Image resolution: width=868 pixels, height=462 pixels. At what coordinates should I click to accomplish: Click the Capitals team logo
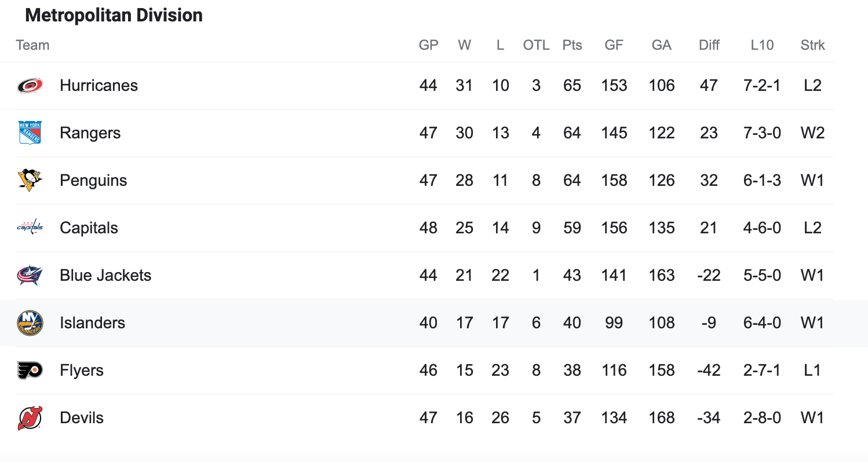pyautogui.click(x=30, y=228)
